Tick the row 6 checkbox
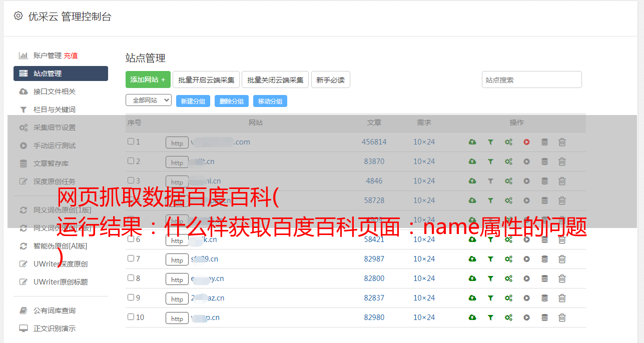Image resolution: width=644 pixels, height=343 pixels. coord(131,239)
